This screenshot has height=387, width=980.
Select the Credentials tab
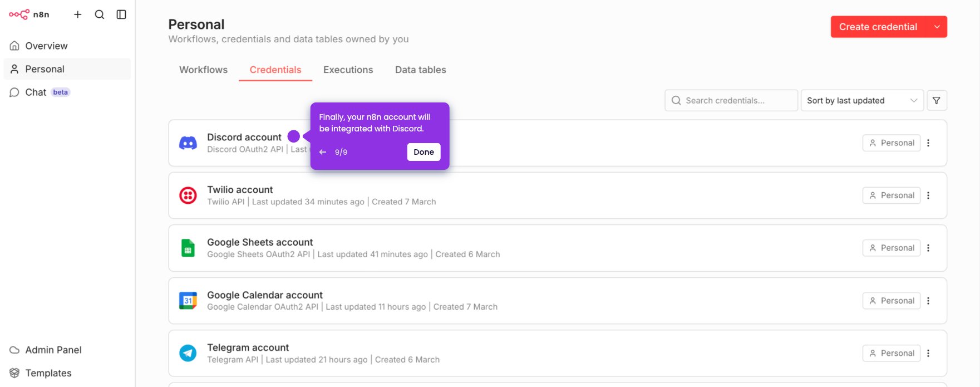[x=275, y=70]
